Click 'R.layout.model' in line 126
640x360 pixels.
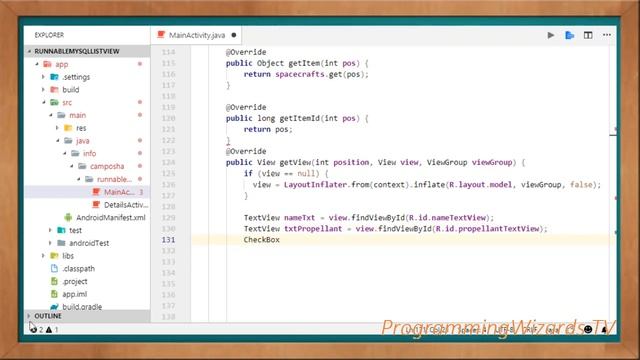(480, 184)
